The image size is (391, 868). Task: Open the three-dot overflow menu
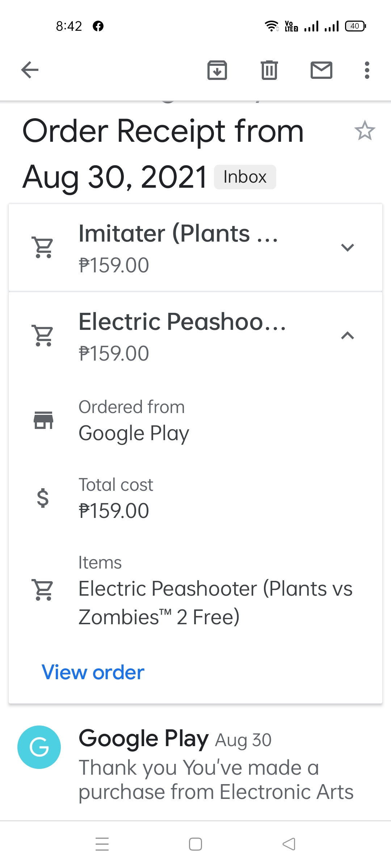[x=367, y=70]
